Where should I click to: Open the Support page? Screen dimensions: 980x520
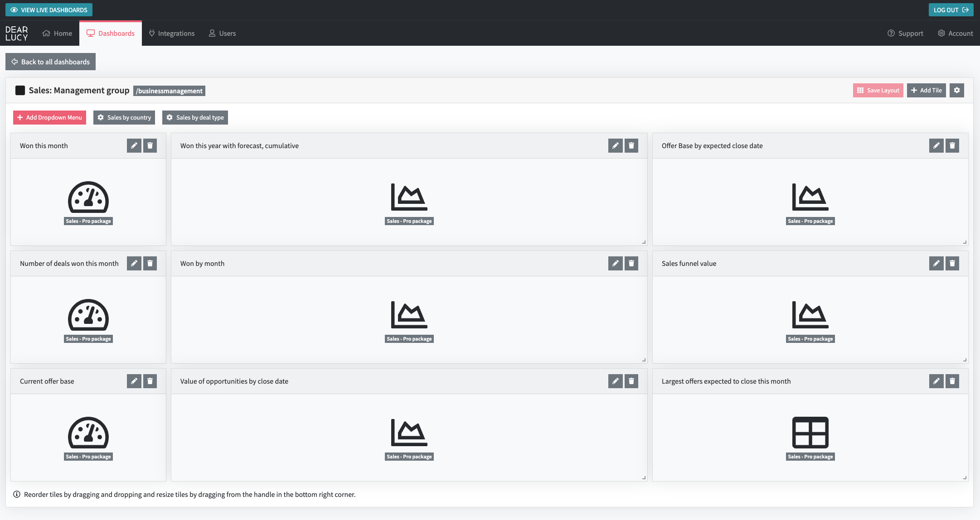(x=905, y=33)
